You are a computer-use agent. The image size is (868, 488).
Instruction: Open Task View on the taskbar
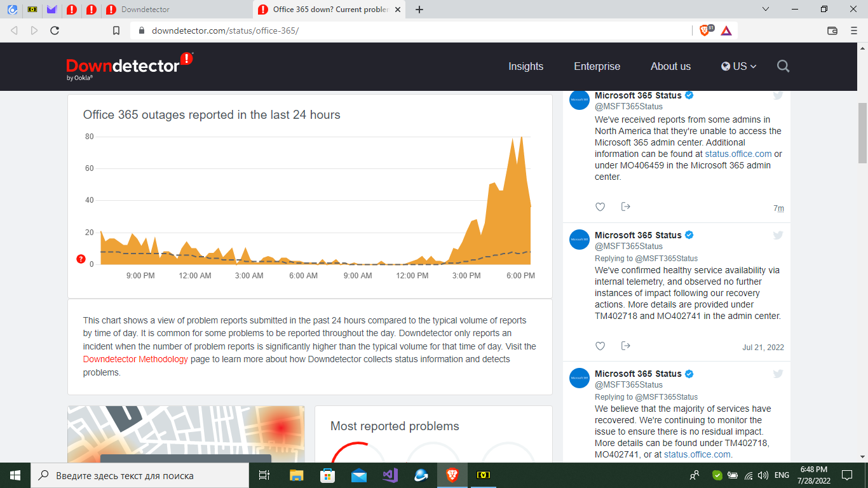click(264, 475)
